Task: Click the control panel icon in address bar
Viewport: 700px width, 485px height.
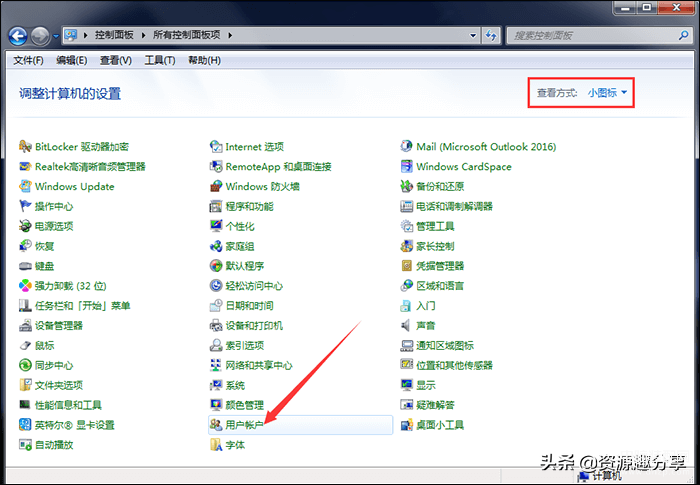Action: (x=71, y=35)
